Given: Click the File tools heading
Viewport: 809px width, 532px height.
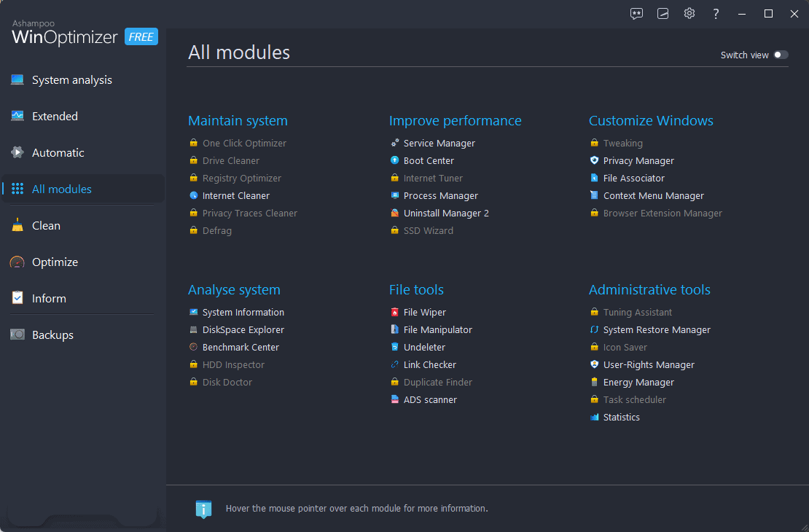Looking at the screenshot, I should (x=416, y=289).
